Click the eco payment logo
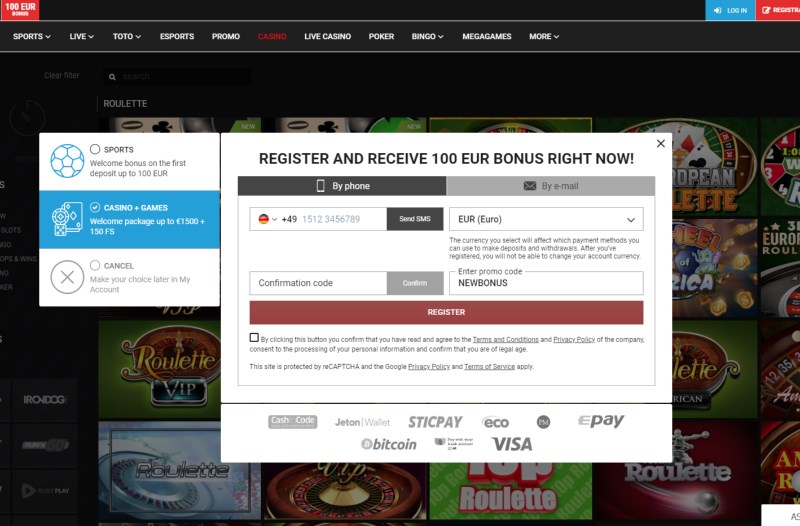This screenshot has width=800, height=526. tap(495, 422)
